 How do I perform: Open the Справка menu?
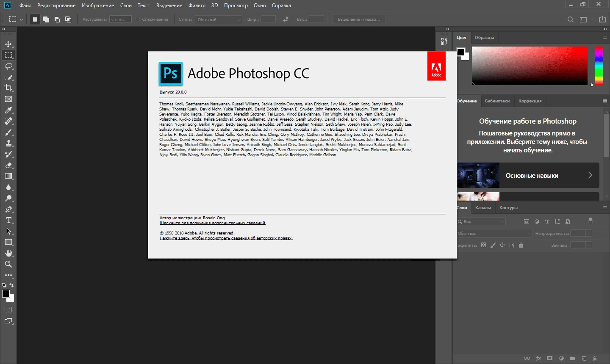click(281, 6)
